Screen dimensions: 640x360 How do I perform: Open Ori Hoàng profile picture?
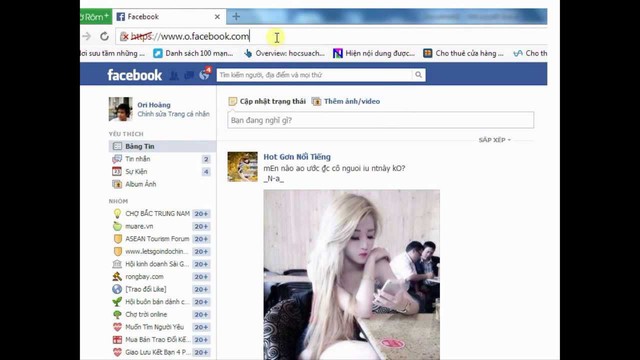(x=121, y=109)
